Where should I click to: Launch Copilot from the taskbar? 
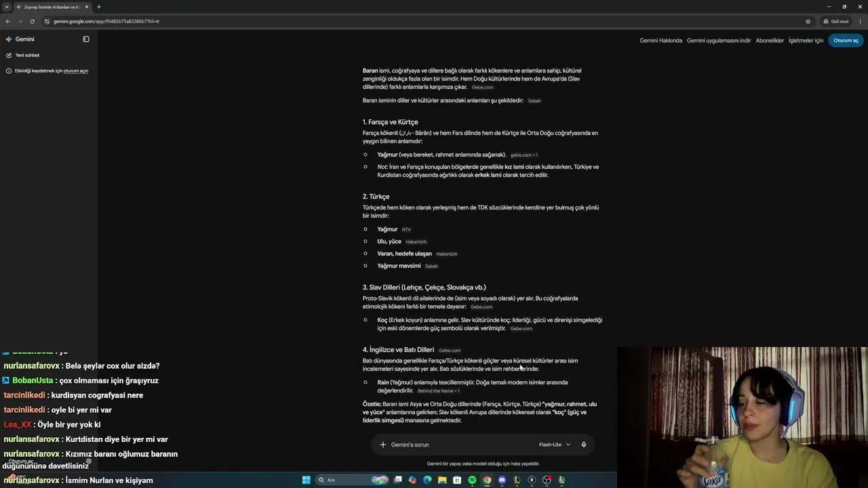click(412, 480)
